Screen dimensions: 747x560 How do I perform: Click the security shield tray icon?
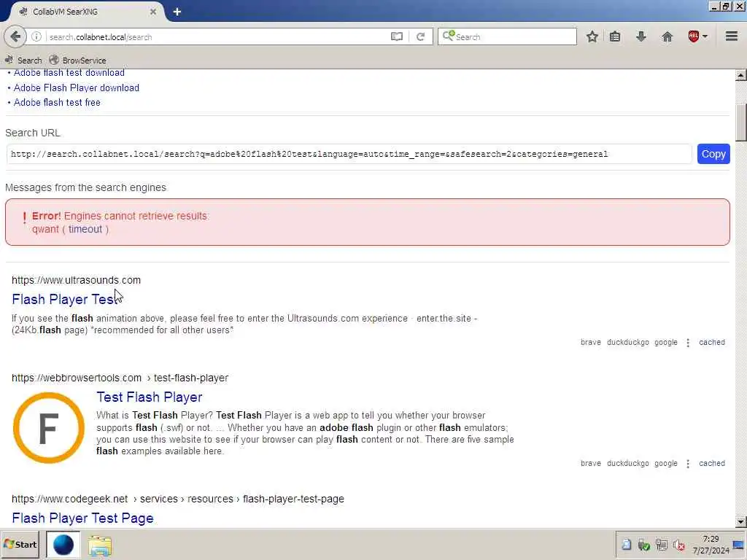tap(643, 545)
